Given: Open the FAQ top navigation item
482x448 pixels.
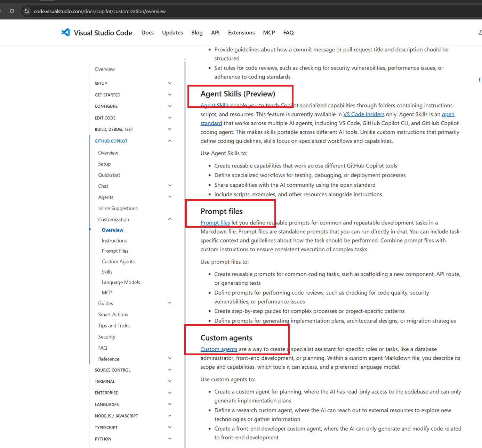Looking at the screenshot, I should [x=288, y=33].
